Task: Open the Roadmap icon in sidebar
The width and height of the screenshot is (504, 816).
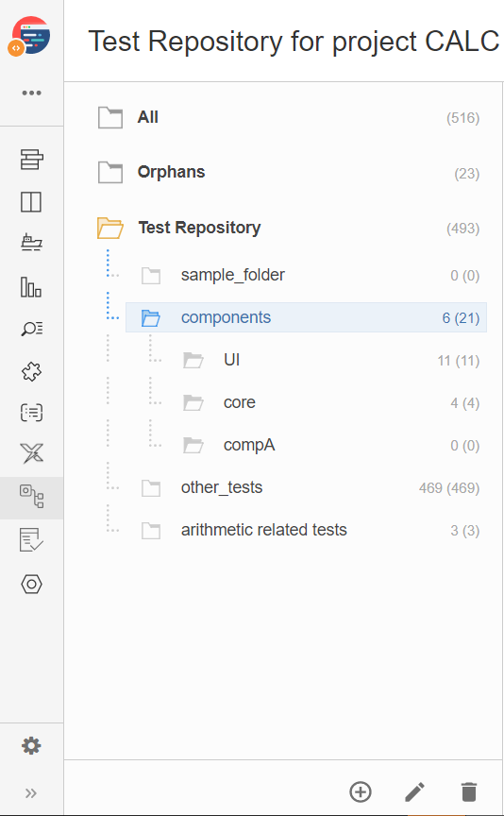Action: 32,160
